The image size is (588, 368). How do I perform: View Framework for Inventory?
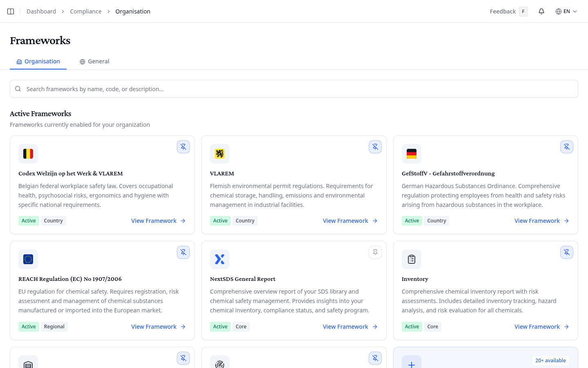542,327
